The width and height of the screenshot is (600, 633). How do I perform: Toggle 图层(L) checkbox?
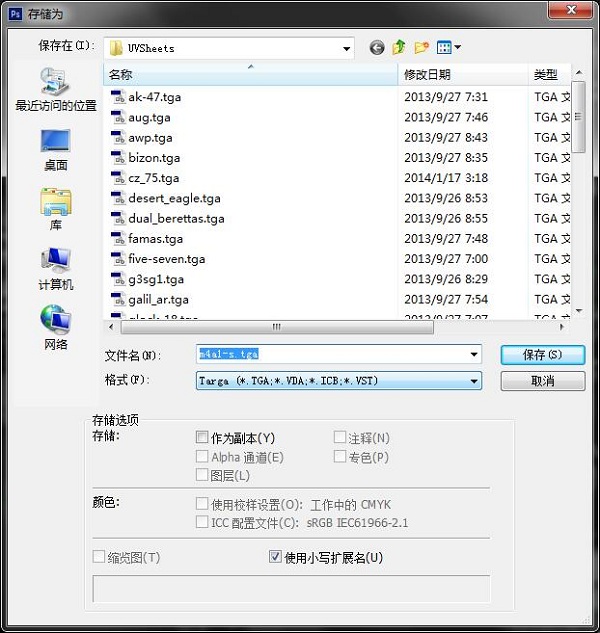tap(202, 475)
